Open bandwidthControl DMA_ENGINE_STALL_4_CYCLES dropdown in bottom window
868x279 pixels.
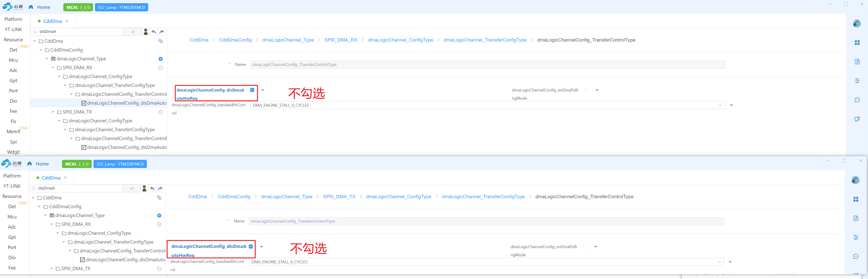click(486, 262)
